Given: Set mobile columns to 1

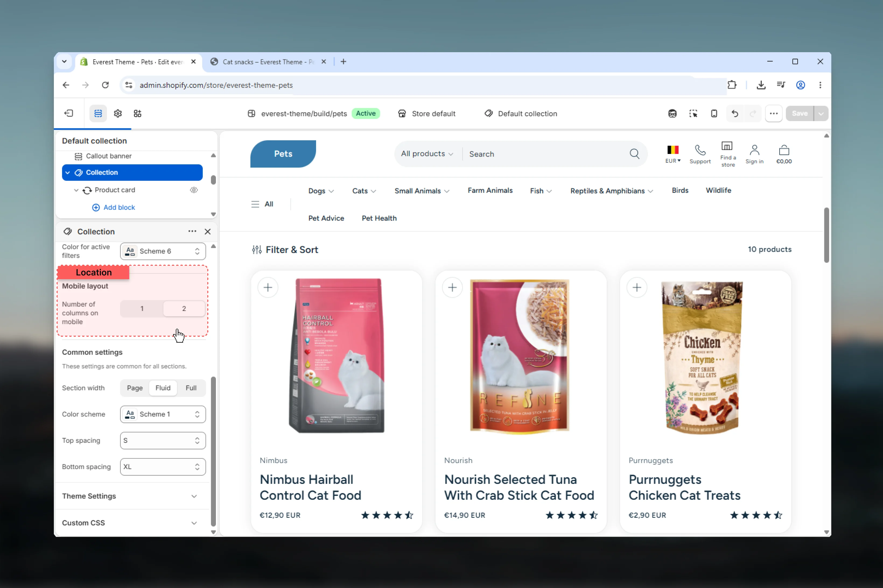Looking at the screenshot, I should pyautogui.click(x=142, y=309).
